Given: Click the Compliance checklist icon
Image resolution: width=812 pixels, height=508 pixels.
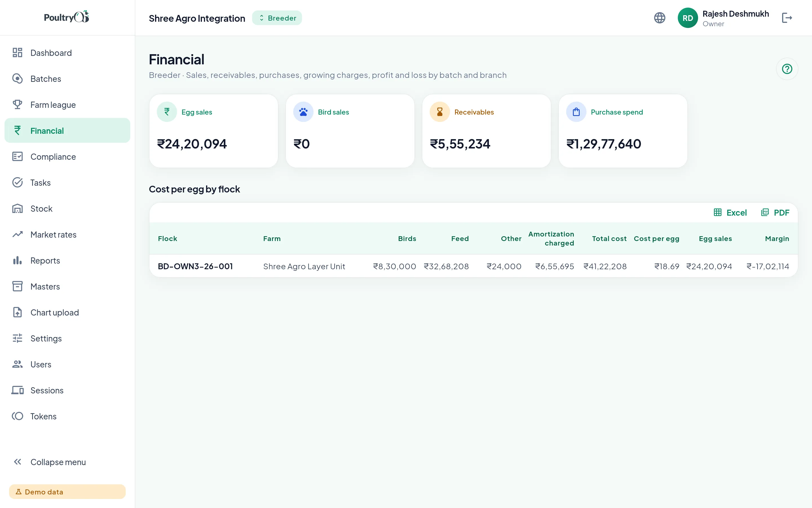Looking at the screenshot, I should [17, 157].
